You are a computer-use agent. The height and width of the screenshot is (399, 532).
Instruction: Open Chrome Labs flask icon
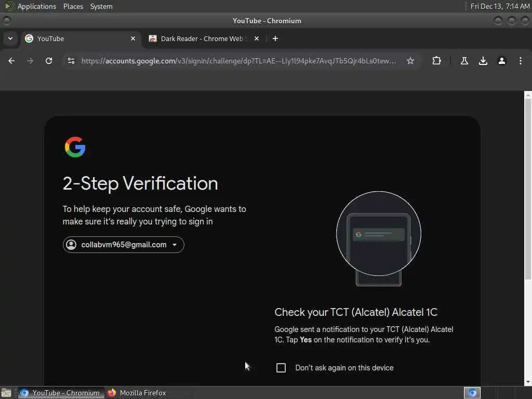tap(464, 61)
